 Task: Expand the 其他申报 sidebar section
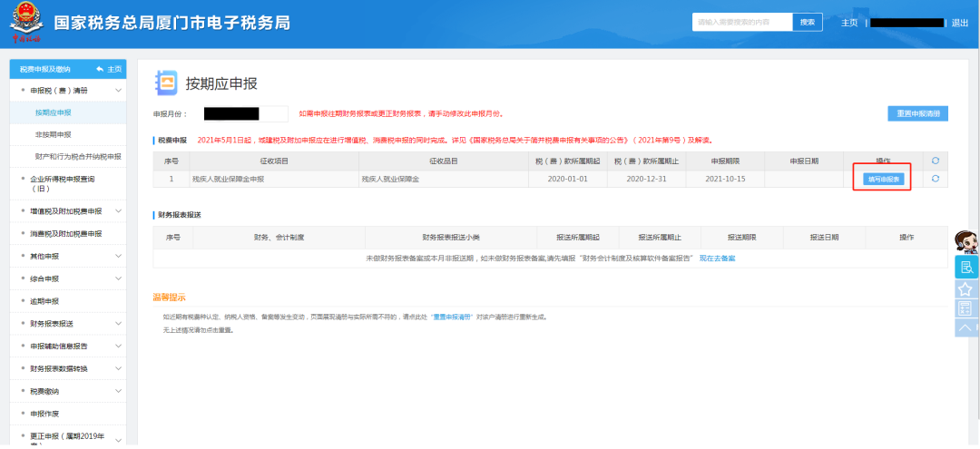118,256
